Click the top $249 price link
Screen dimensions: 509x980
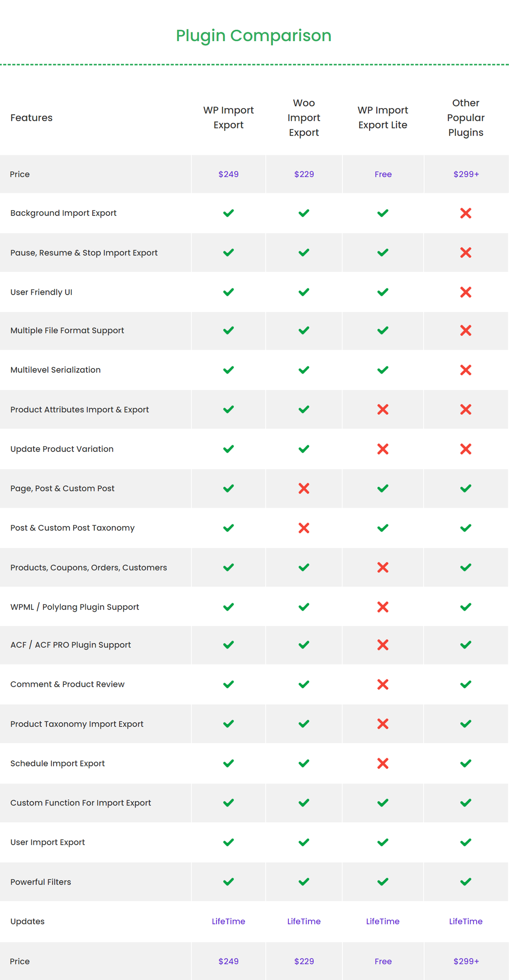point(228,174)
